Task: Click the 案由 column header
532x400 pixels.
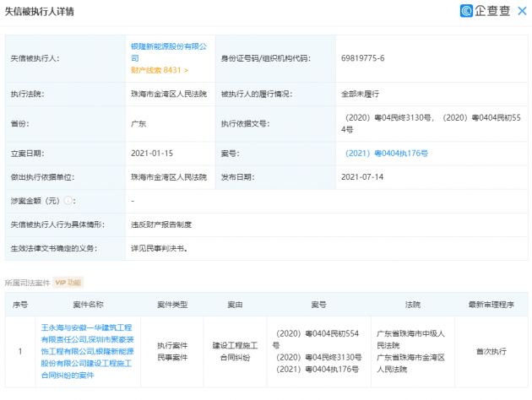Action: point(235,305)
